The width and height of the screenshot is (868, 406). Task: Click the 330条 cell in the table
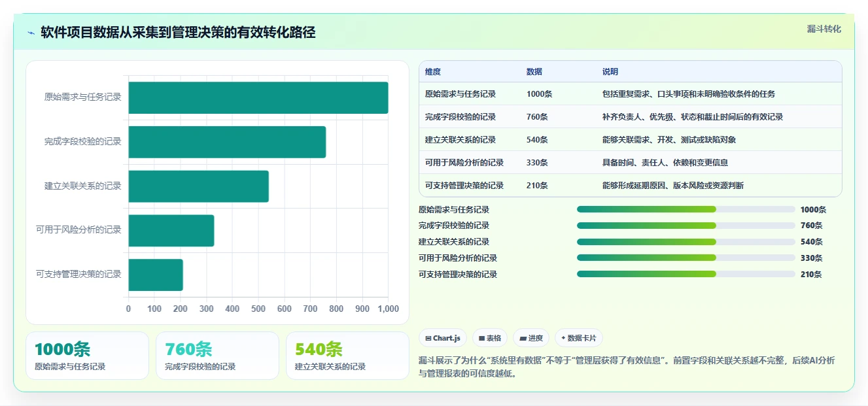click(538, 163)
